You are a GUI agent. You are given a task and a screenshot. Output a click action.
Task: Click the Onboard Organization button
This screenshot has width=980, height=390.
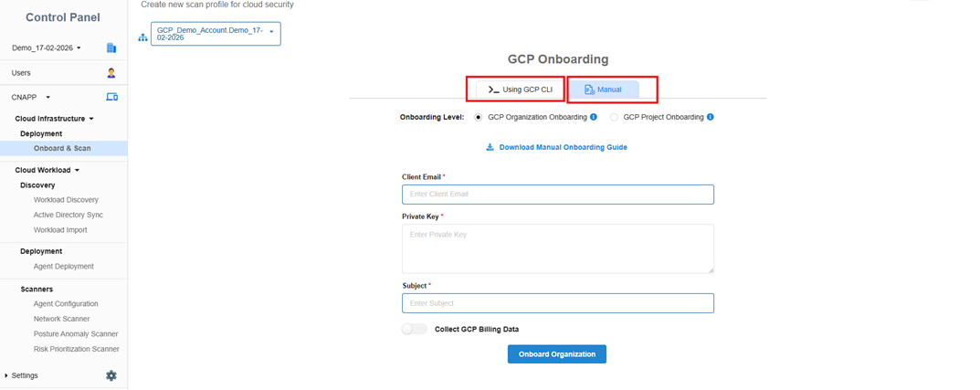point(556,354)
